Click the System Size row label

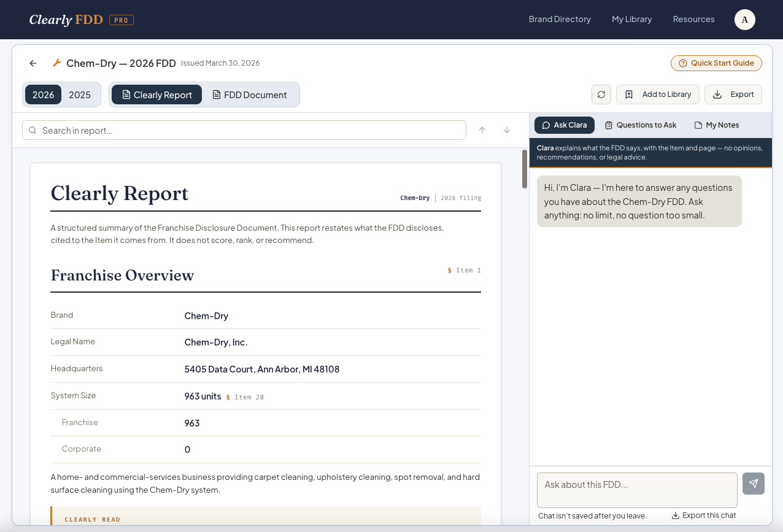pyautogui.click(x=73, y=396)
